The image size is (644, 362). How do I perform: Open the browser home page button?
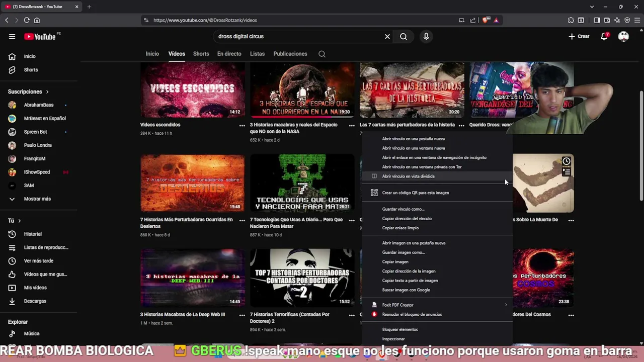point(37,20)
